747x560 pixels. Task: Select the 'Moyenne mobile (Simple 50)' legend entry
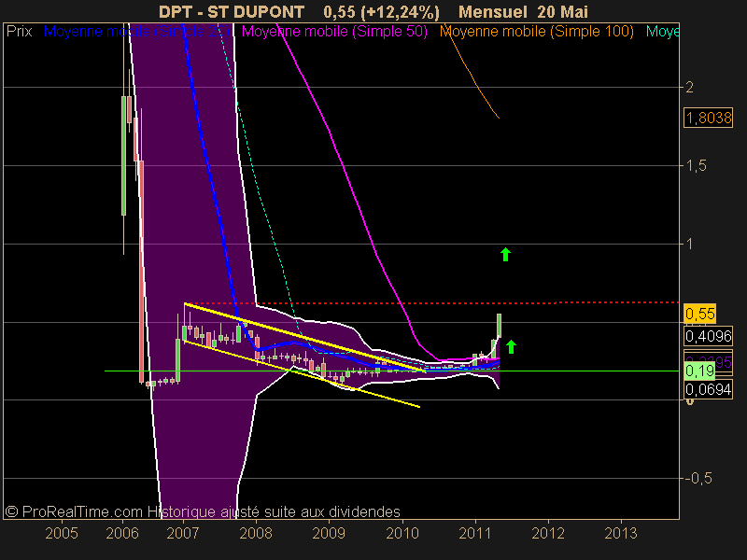(x=334, y=32)
